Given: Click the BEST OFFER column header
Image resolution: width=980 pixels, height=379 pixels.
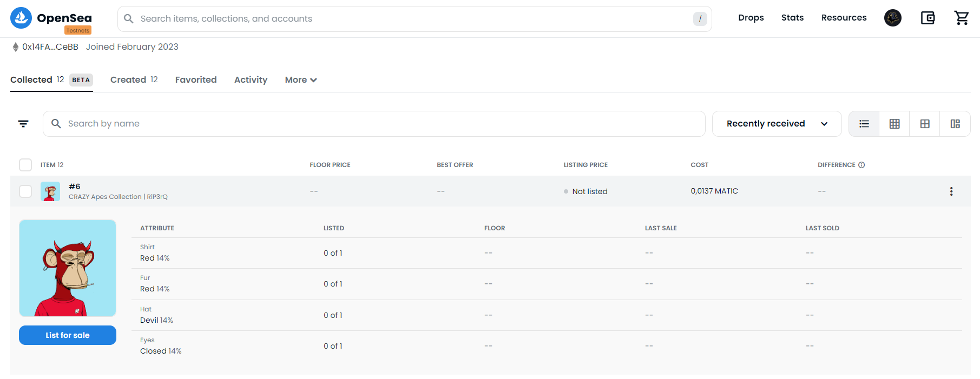Looking at the screenshot, I should (455, 165).
